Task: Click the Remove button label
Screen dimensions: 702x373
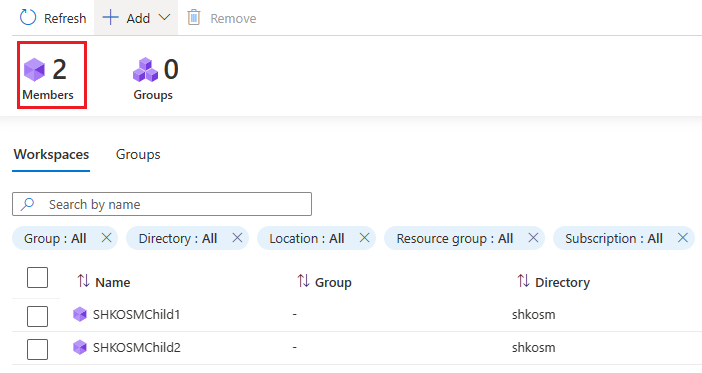Action: (x=233, y=18)
